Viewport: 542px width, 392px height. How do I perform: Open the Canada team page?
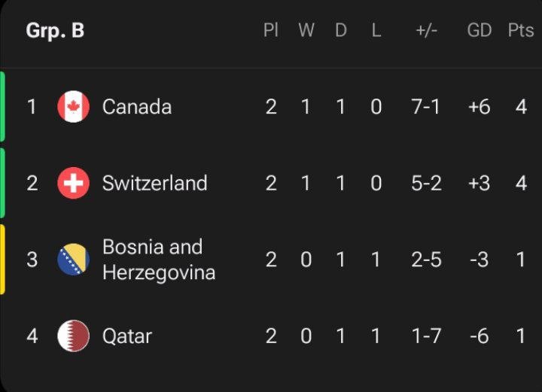tap(137, 106)
